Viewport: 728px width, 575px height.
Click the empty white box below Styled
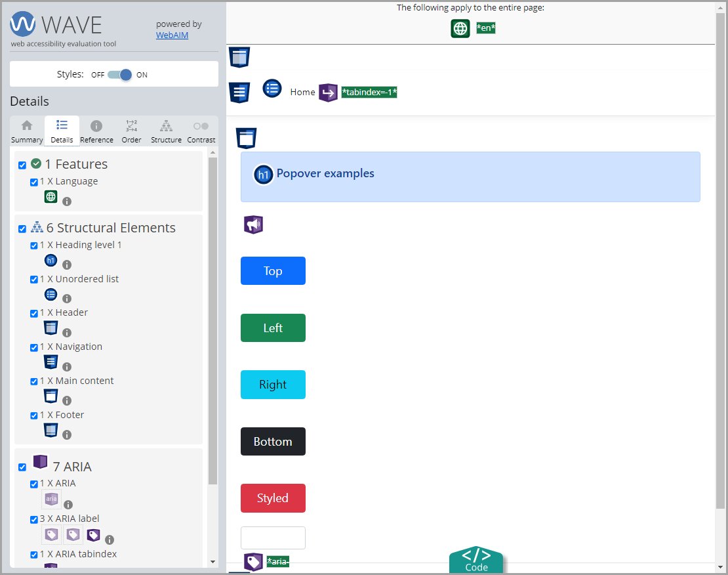(x=273, y=538)
